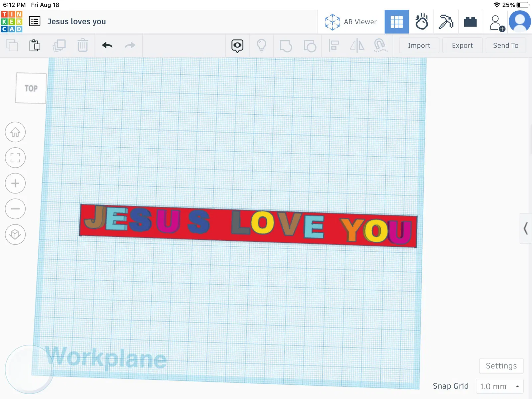Toggle show all lightbulb icon
532x399 pixels.
click(x=262, y=46)
